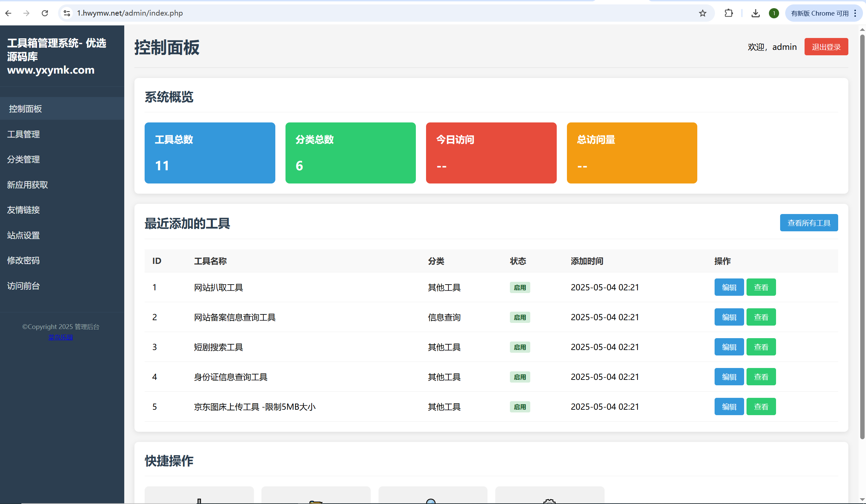866x504 pixels.
Task: Open Chrome downloads icon
Action: point(755,13)
